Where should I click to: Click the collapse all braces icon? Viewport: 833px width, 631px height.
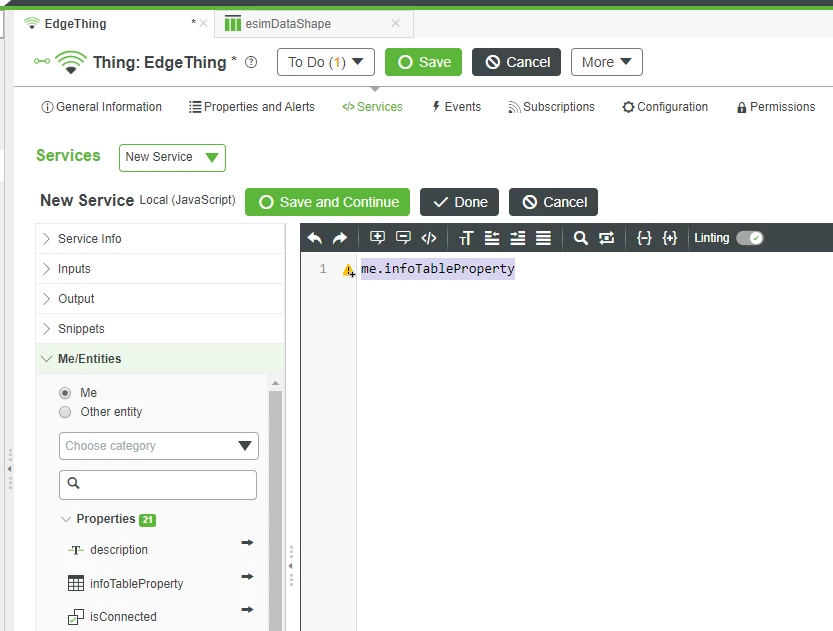point(644,238)
